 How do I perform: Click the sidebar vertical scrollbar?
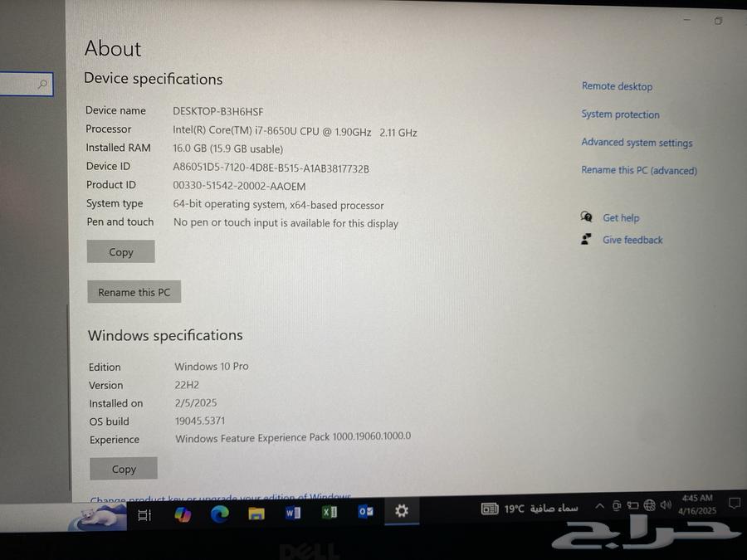(x=69, y=397)
